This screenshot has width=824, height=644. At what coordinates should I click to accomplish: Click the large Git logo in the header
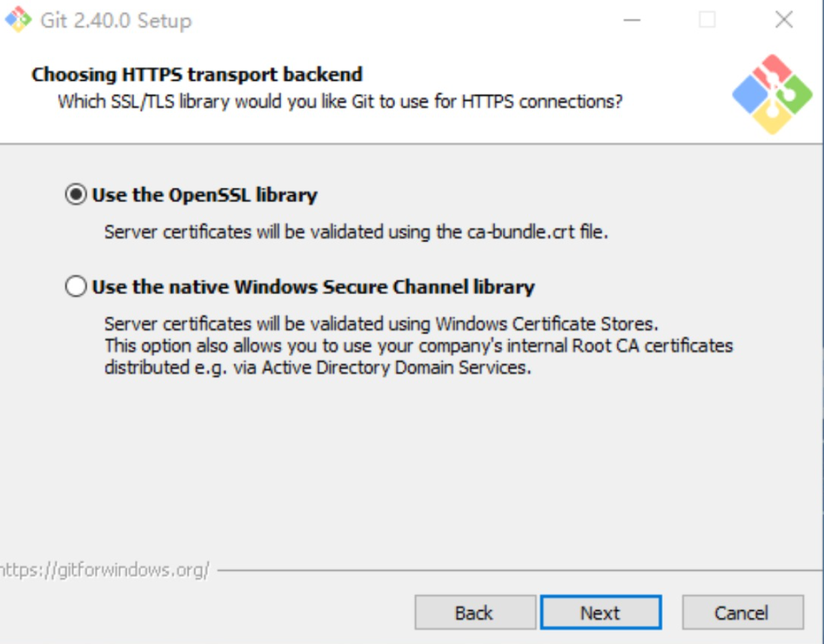point(772,94)
